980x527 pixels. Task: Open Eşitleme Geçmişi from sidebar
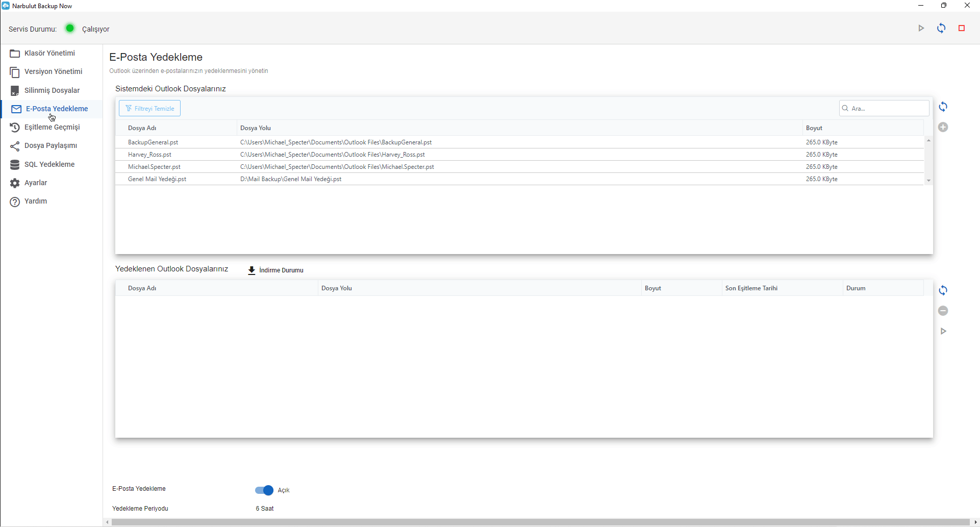tap(52, 128)
